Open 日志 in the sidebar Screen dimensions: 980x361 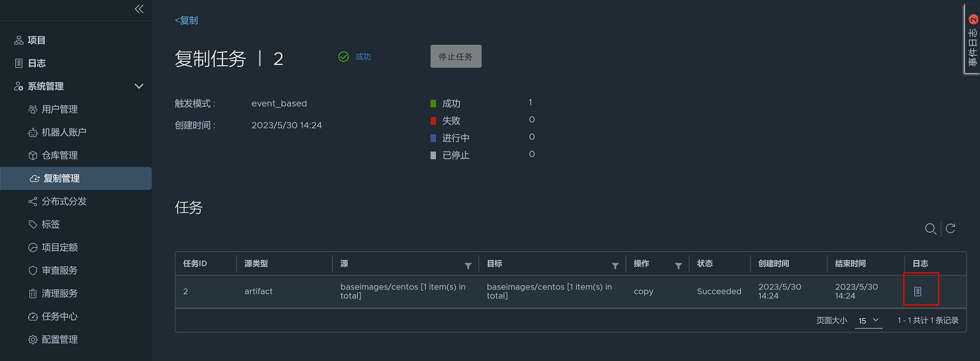pyautogui.click(x=36, y=63)
